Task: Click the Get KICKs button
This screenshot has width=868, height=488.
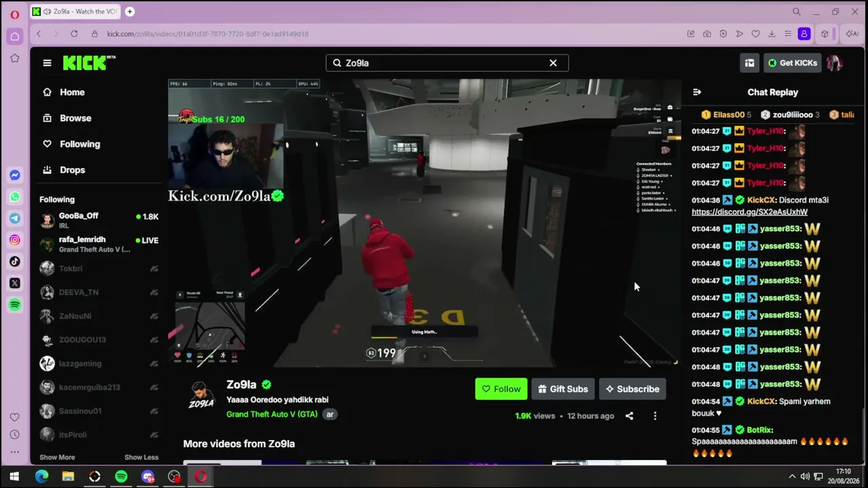Action: coord(792,63)
